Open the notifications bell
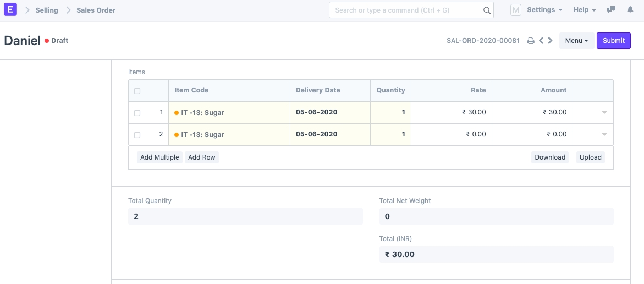The height and width of the screenshot is (284, 644). 630,10
